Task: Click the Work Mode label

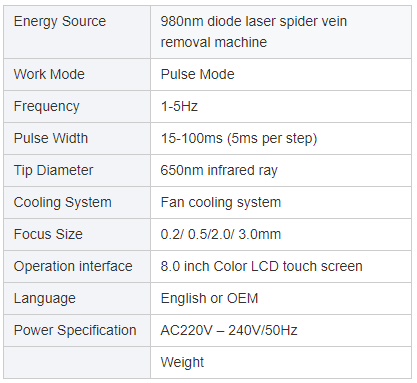Action: click(49, 74)
